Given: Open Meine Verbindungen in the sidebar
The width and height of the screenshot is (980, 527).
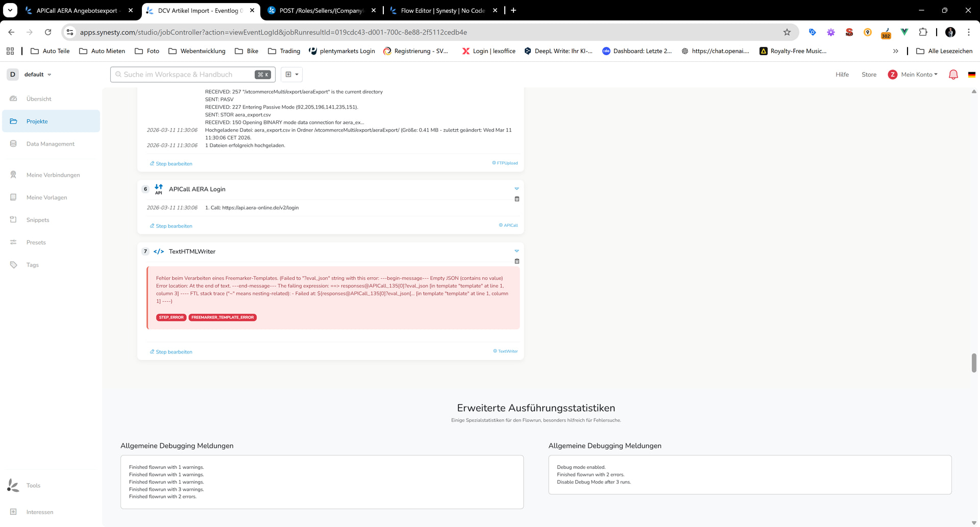Looking at the screenshot, I should click(53, 175).
